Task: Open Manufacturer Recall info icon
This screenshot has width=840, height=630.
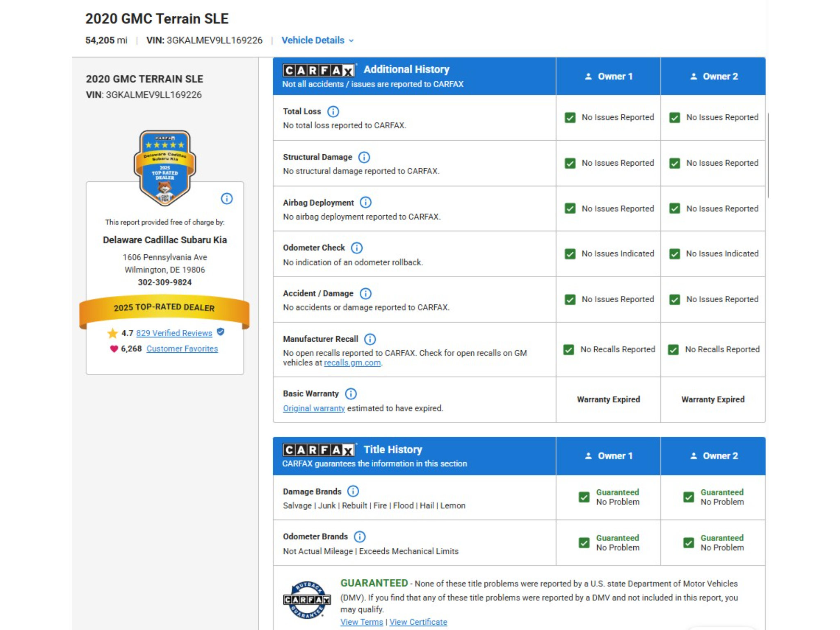Action: (370, 339)
